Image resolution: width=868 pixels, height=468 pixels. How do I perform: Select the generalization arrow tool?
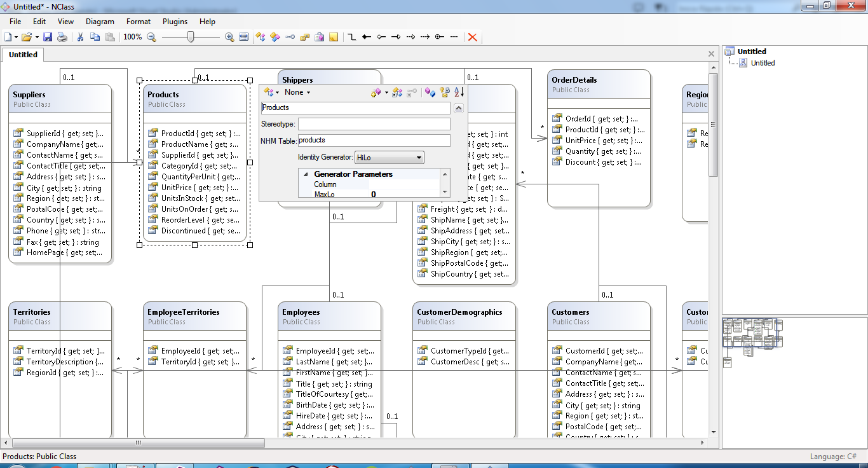[395, 37]
